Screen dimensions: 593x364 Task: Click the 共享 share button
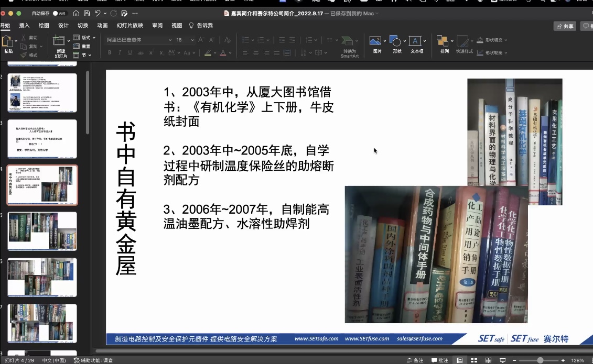point(565,26)
